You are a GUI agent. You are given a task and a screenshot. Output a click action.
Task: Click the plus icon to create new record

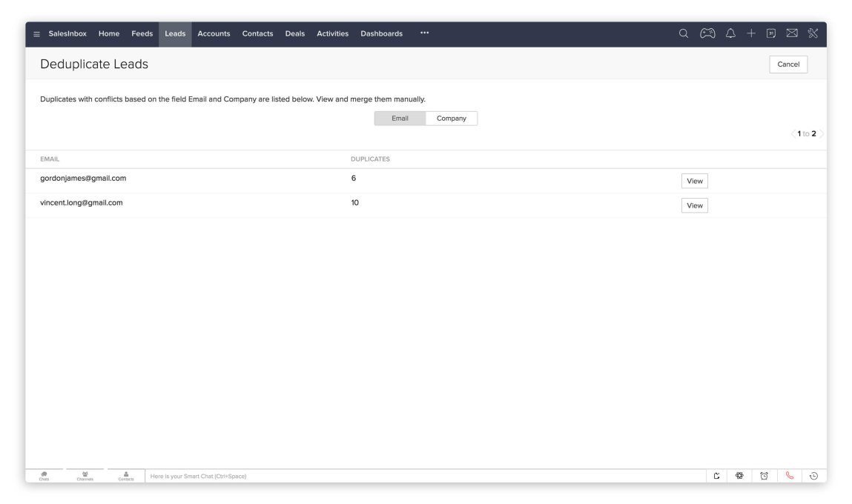[x=752, y=33]
